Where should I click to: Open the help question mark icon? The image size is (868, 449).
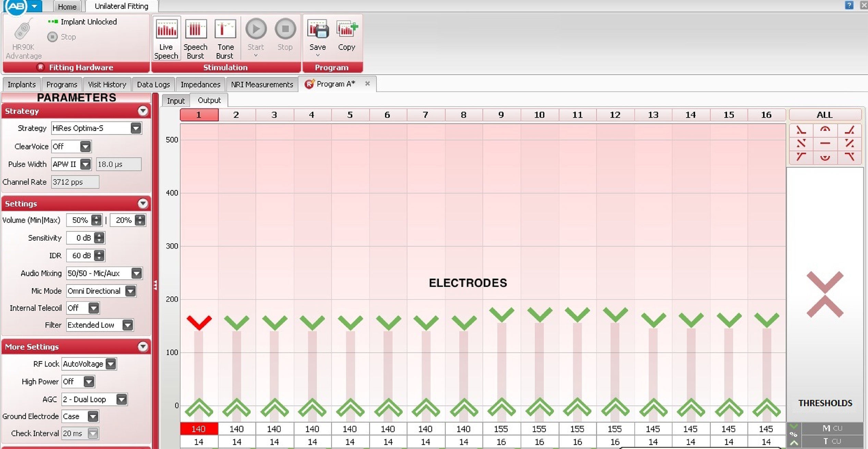[849, 5]
